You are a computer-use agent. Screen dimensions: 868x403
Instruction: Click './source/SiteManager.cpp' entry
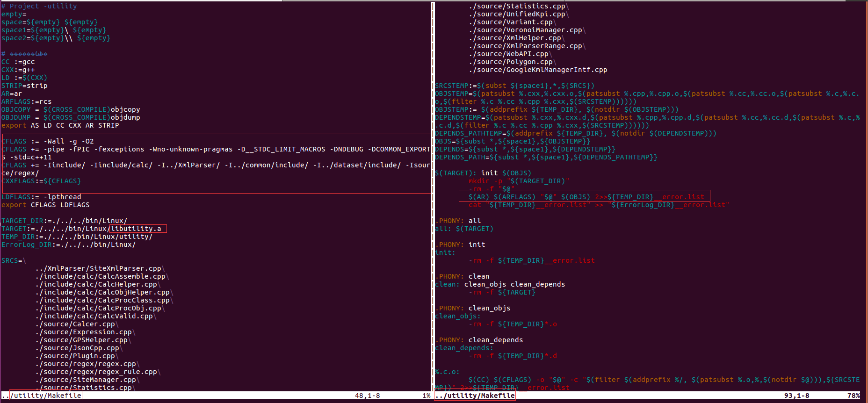pyautogui.click(x=86, y=380)
